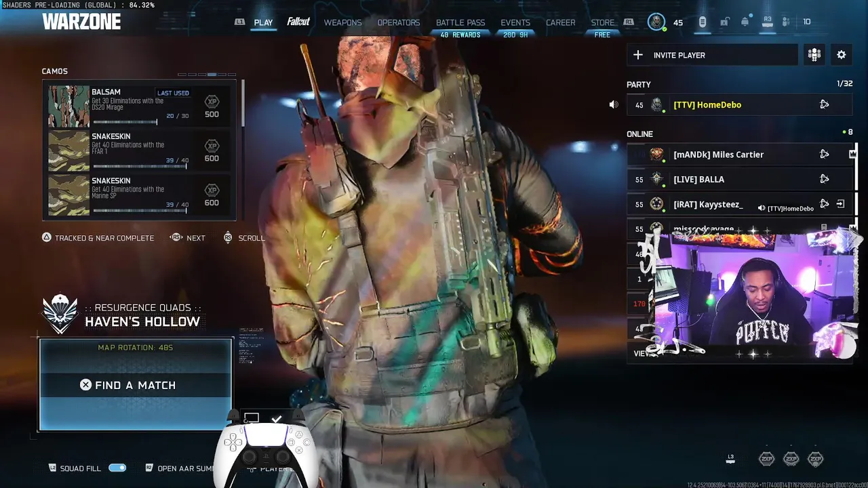Click the INVITE PLAYER button
The image size is (868, 488).
(x=712, y=55)
